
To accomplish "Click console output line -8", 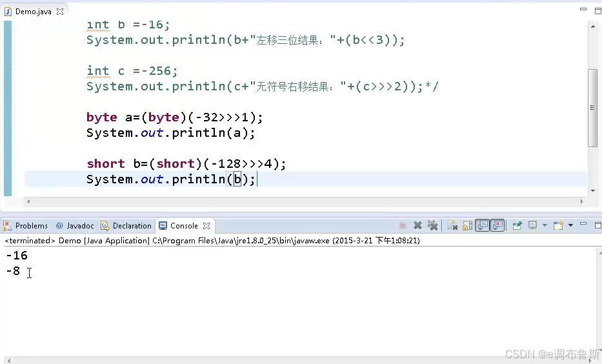I will pos(13,270).
